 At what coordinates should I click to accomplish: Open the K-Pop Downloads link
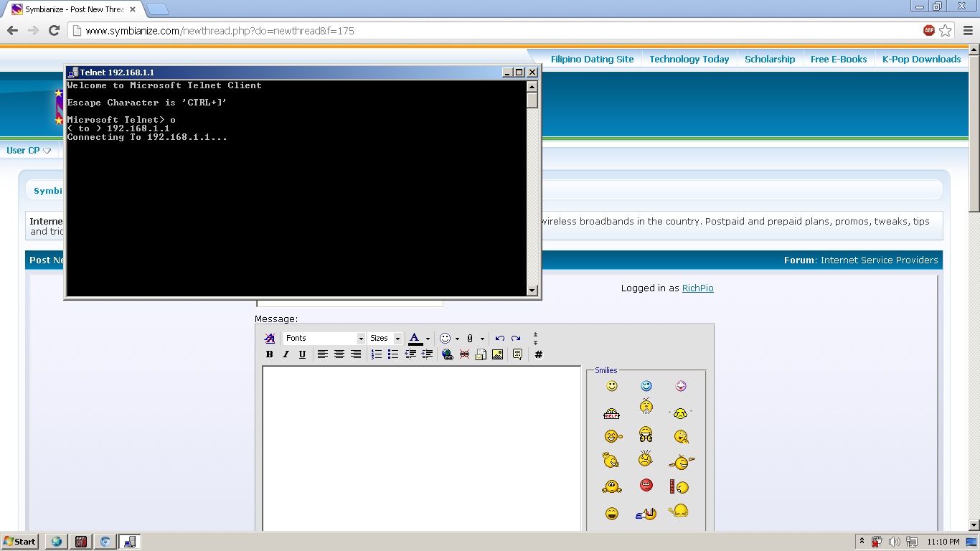pos(921,60)
